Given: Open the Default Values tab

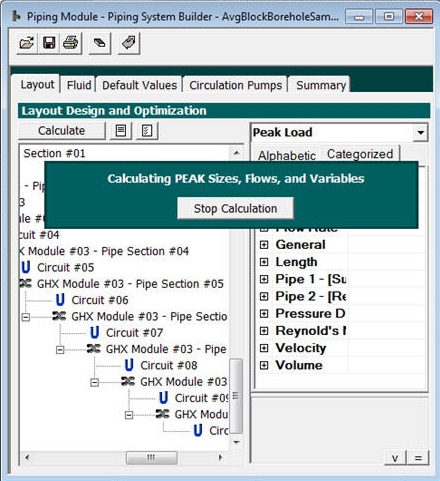Looking at the screenshot, I should tap(139, 85).
